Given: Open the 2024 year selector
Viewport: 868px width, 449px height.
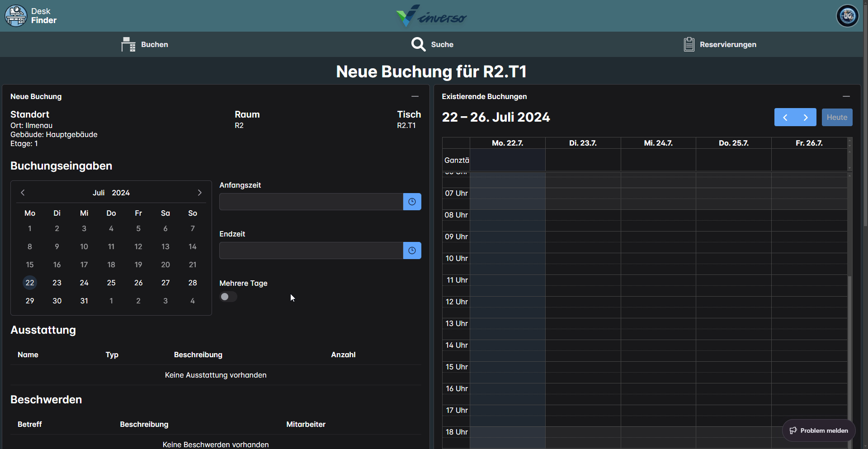Looking at the screenshot, I should (121, 193).
